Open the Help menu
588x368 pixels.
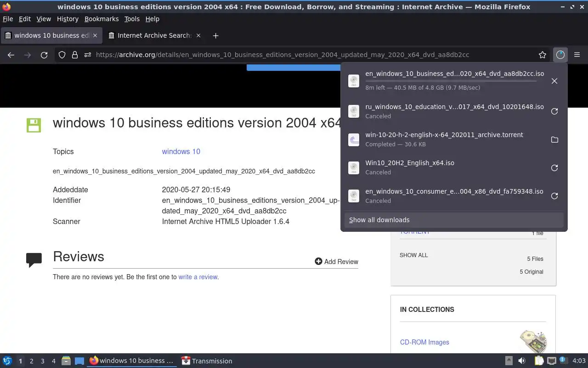point(152,19)
